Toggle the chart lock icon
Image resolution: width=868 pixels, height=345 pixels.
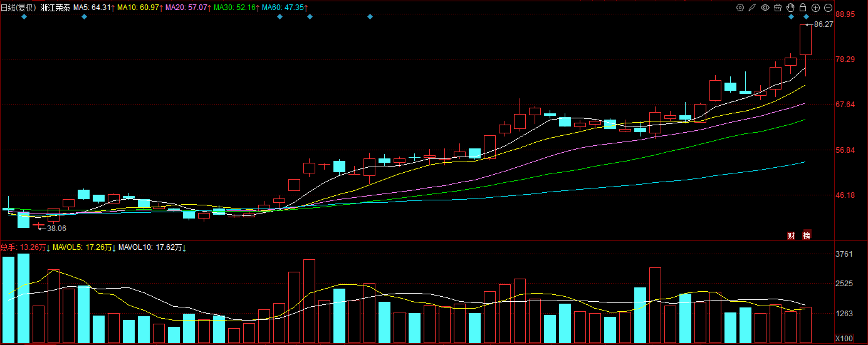point(803,8)
